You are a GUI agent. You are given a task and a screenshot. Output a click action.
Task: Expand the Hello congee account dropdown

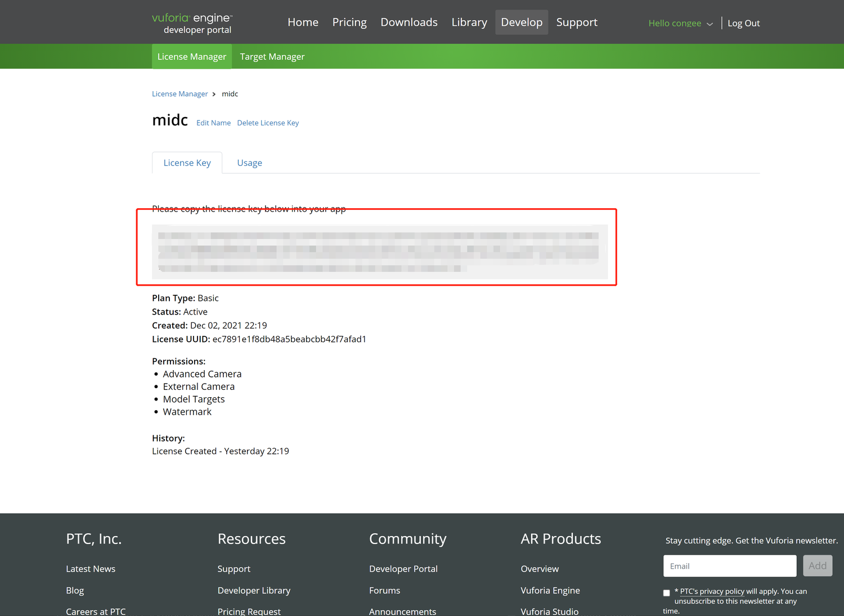680,23
